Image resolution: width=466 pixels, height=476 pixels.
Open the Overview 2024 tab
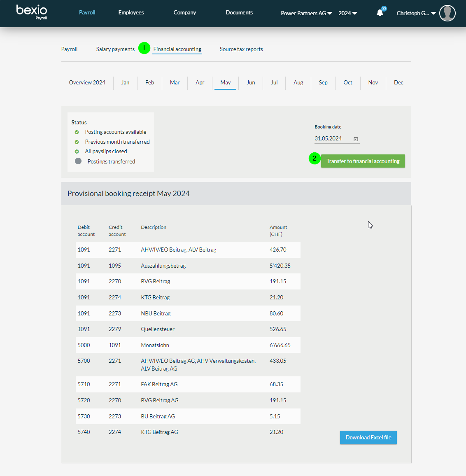[87, 83]
